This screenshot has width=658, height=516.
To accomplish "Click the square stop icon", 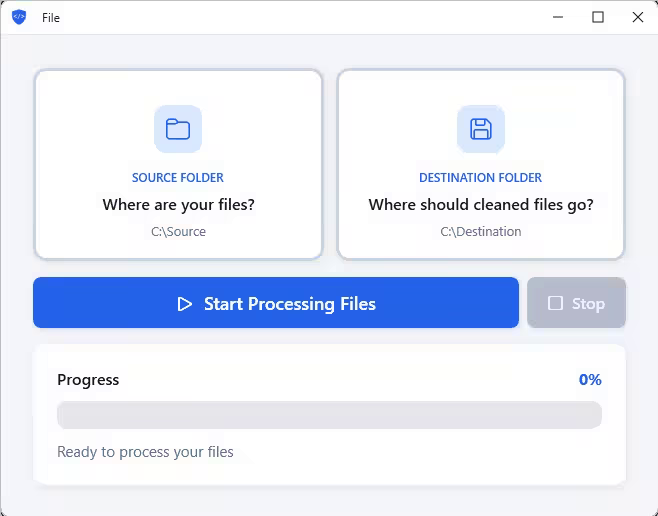I will (x=556, y=303).
